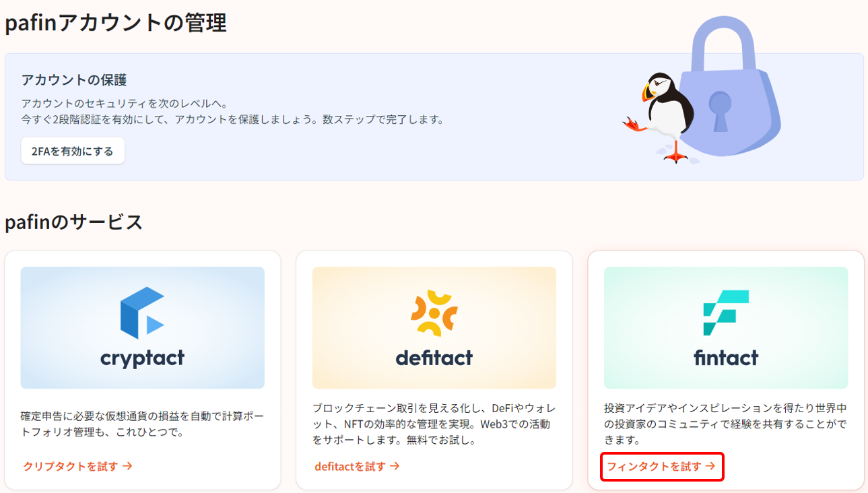Click the pafinアカウントの管理 heading
Screen dimensions: 868x493
point(116,22)
